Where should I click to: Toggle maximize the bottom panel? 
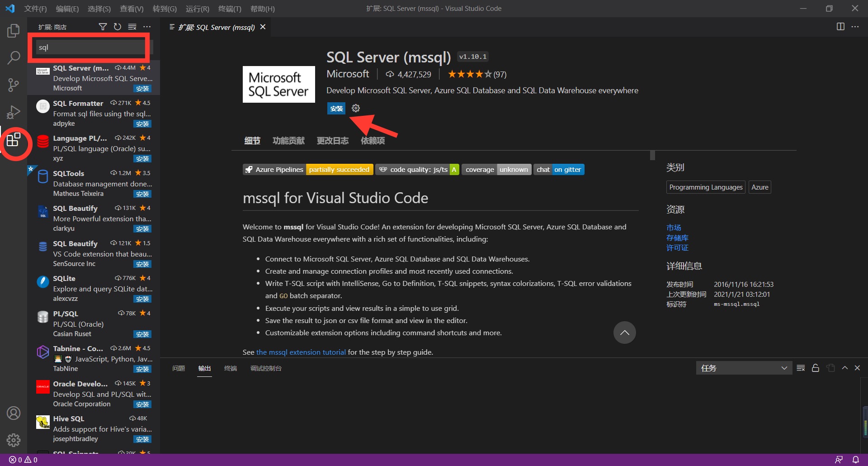[x=844, y=368]
